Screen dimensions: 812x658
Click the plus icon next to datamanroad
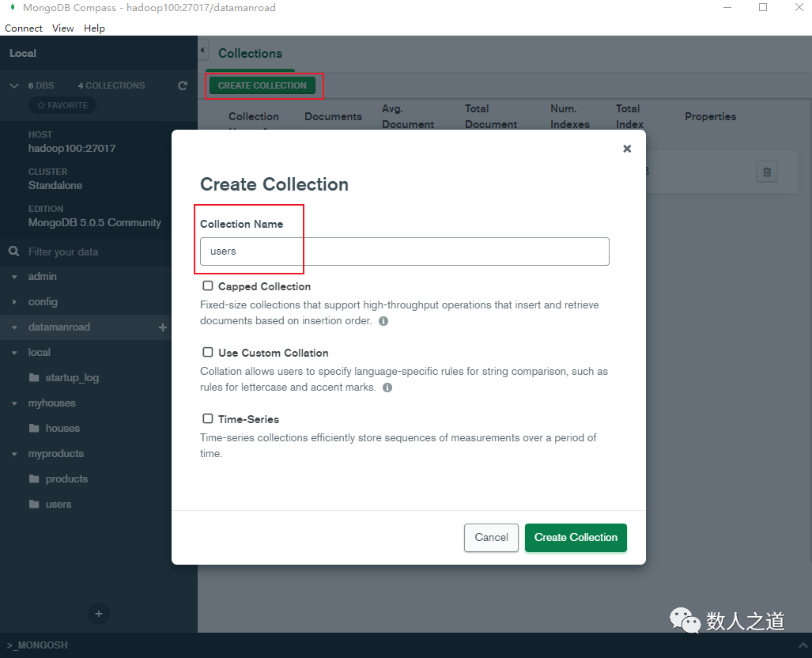pos(162,327)
